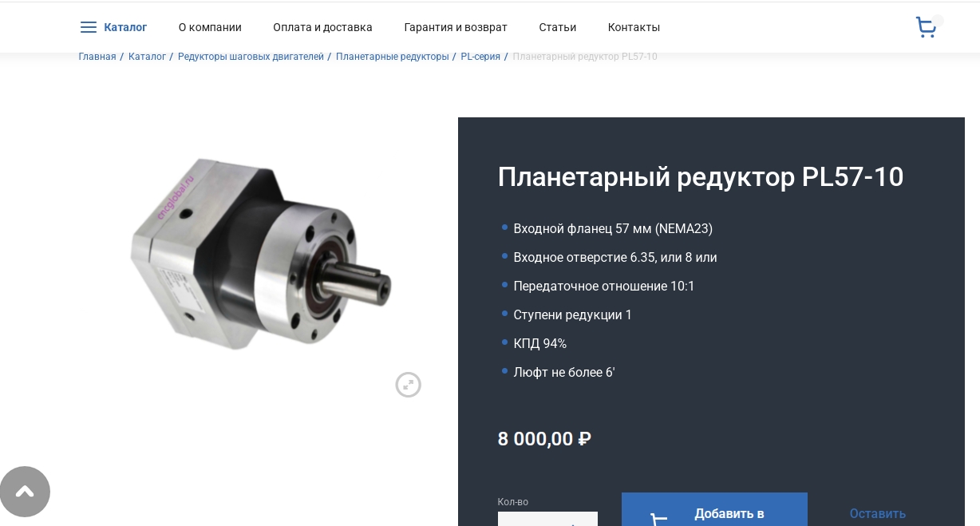This screenshot has width=980, height=526.
Task: Click the scroll-to-top arrow button
Action: tap(25, 492)
